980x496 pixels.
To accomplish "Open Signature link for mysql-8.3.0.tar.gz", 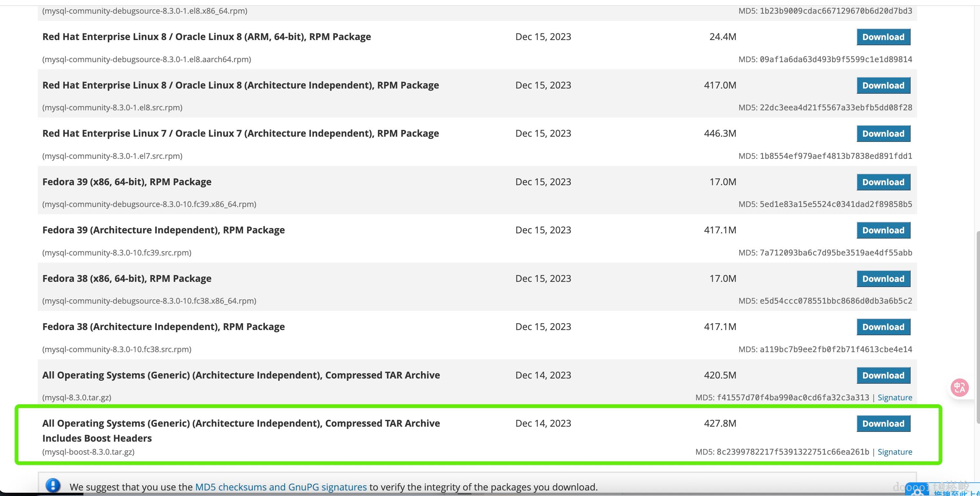I will coord(894,397).
